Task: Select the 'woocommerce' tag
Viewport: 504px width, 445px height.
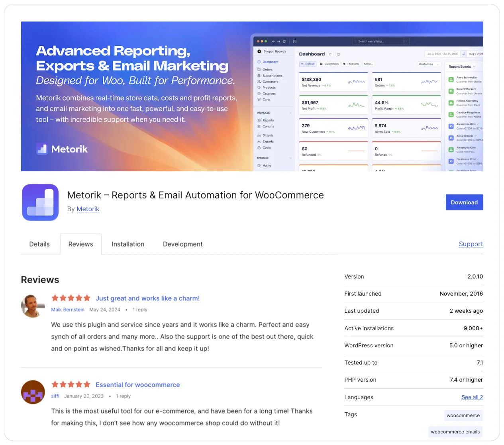Action: pyautogui.click(x=463, y=416)
